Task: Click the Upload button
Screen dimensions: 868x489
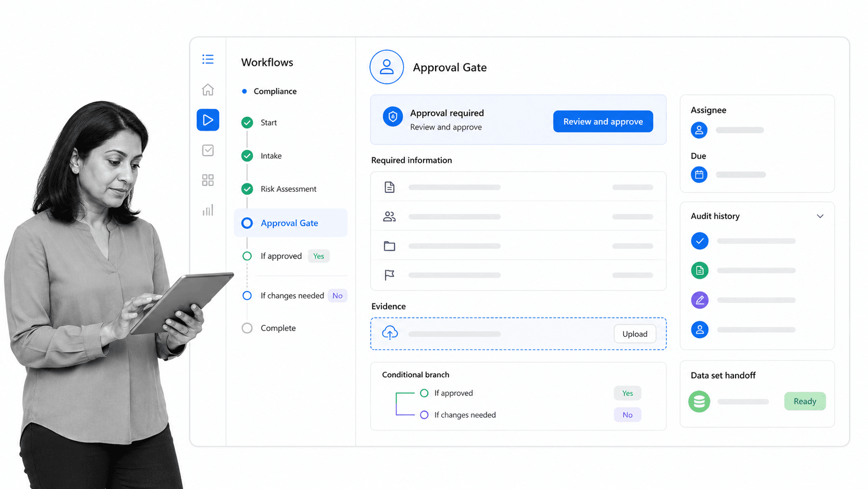Action: (x=635, y=334)
